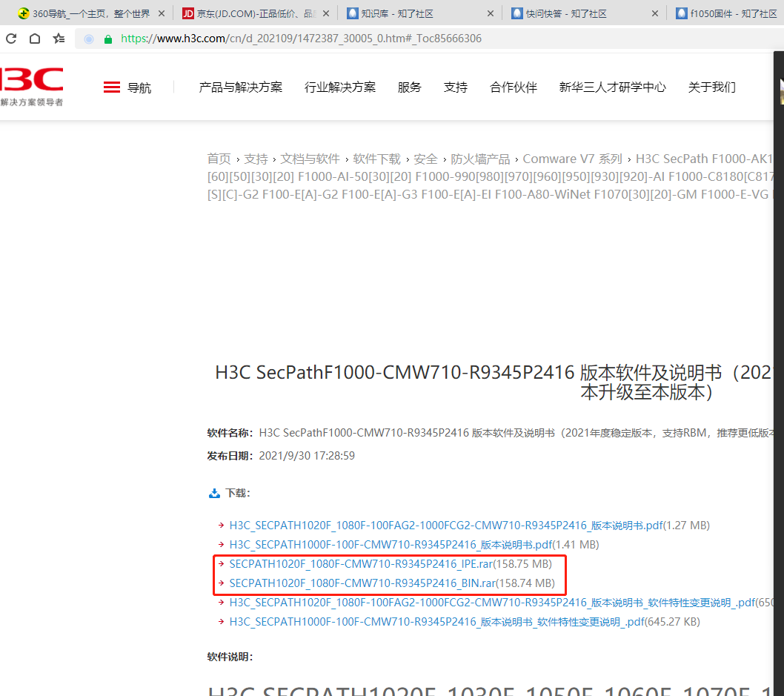Viewport: 784px width, 696px height.
Task: Download the R9345P2416_BIN.rar file
Action: 362,583
